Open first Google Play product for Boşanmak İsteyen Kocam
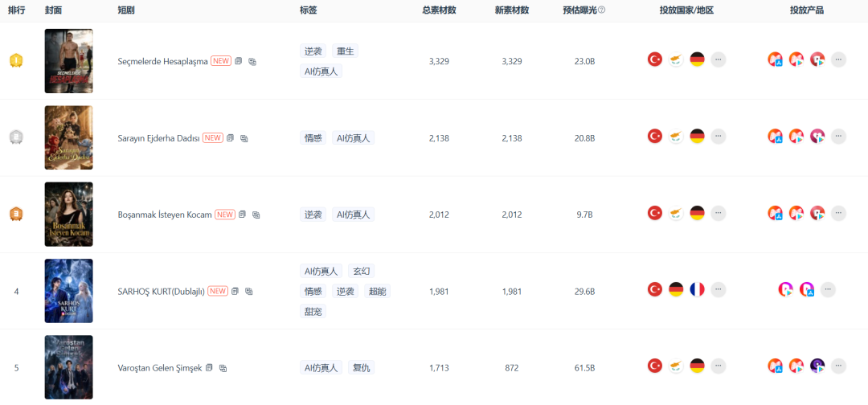868x405 pixels. (796, 212)
